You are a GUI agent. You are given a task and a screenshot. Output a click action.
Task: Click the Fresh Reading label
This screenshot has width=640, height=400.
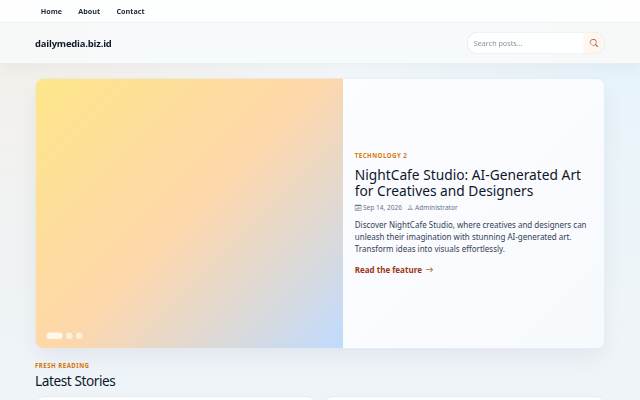tap(62, 365)
